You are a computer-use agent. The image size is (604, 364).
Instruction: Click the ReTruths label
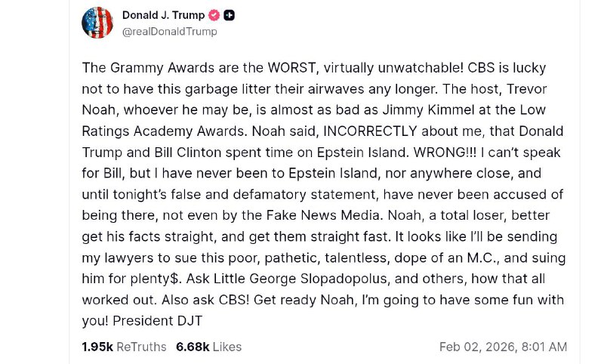click(141, 347)
